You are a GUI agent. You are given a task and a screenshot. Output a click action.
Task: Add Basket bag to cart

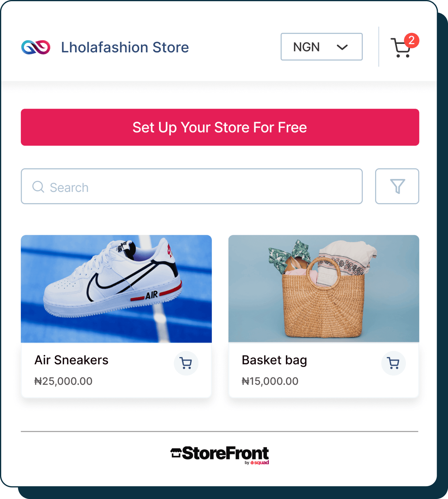point(393,363)
